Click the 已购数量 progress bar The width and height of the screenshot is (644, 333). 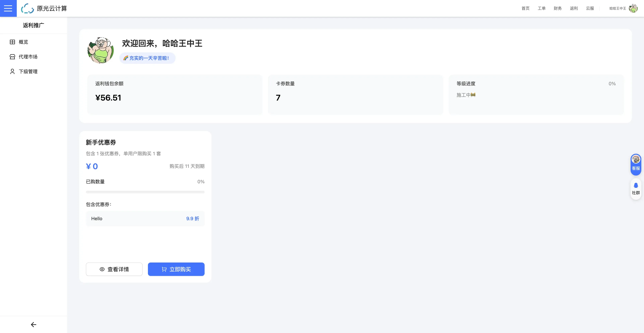[x=145, y=192]
